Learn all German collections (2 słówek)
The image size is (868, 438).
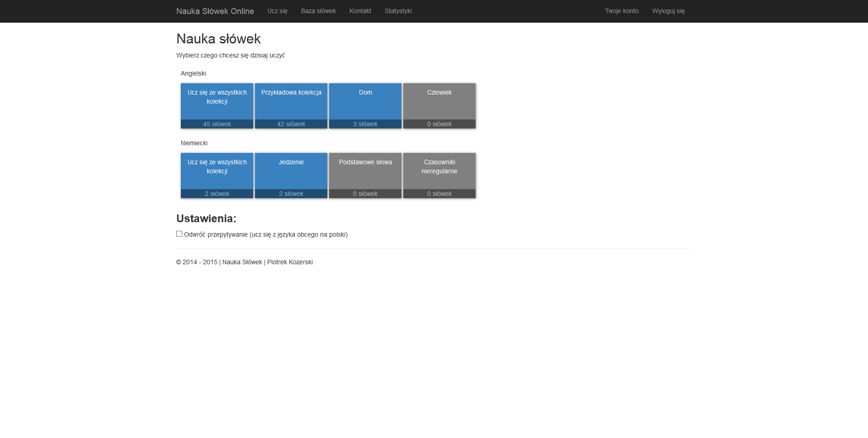(x=217, y=176)
